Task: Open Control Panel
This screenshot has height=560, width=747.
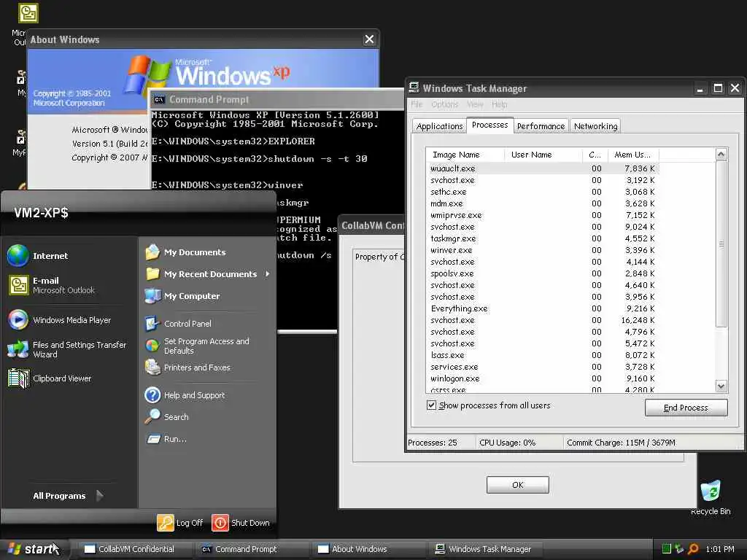Action: tap(178, 324)
